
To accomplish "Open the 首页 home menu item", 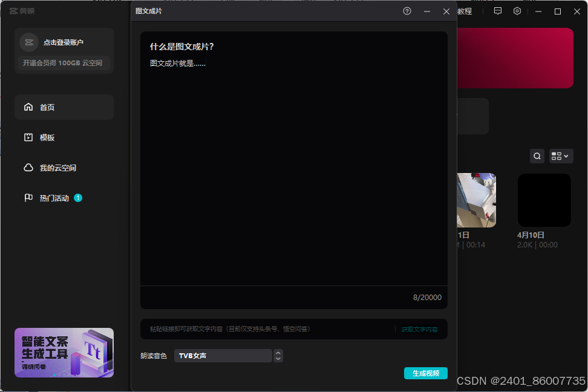I will coord(64,107).
